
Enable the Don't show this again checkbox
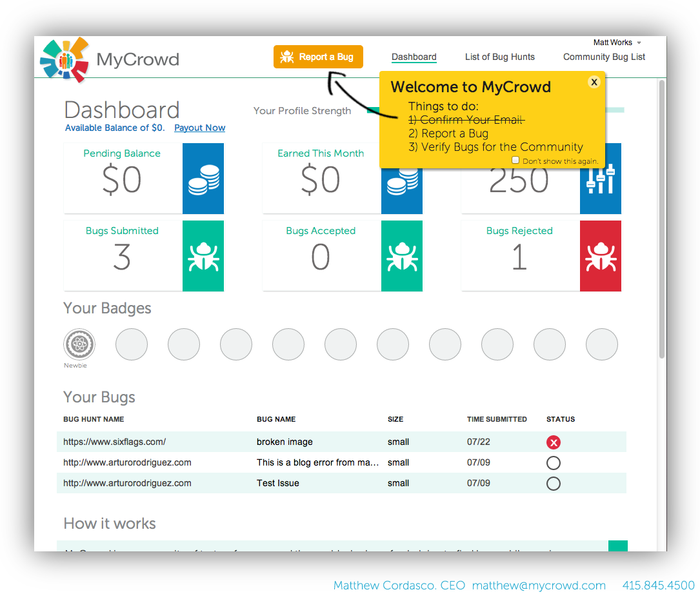(515, 161)
